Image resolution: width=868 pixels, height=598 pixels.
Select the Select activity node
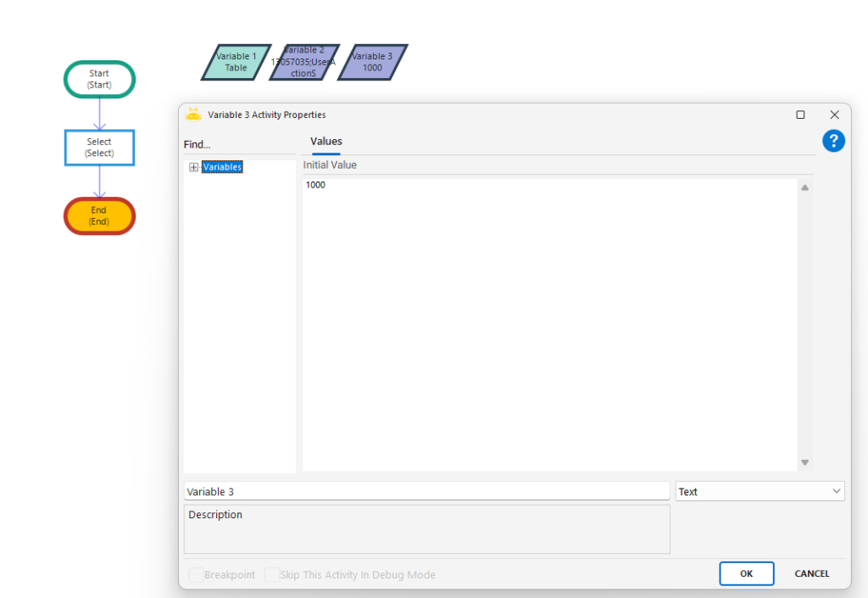pyautogui.click(x=99, y=148)
